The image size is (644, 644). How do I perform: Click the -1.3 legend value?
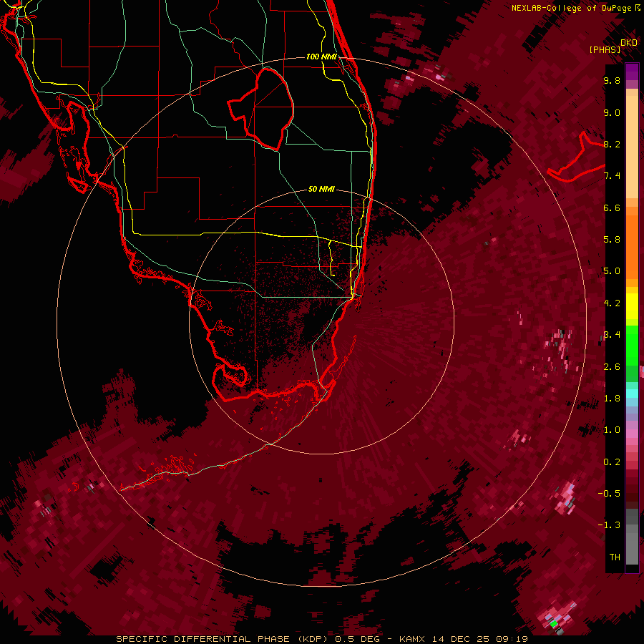[609, 525]
